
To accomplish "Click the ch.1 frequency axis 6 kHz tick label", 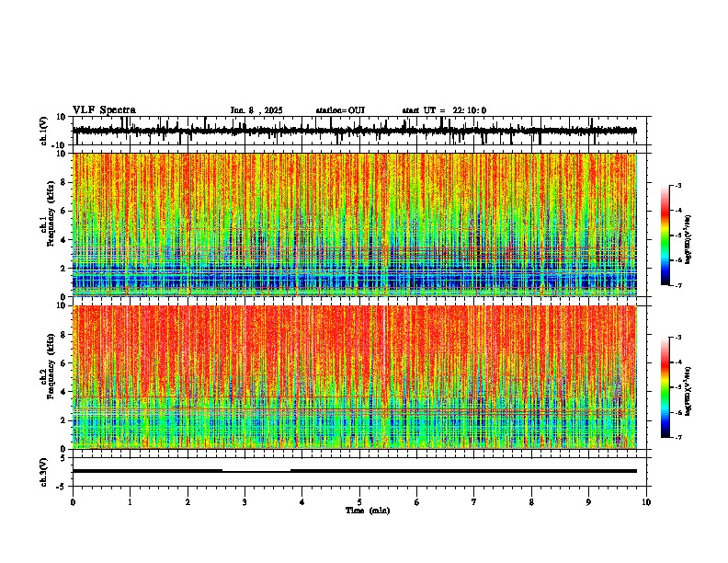I will (63, 211).
